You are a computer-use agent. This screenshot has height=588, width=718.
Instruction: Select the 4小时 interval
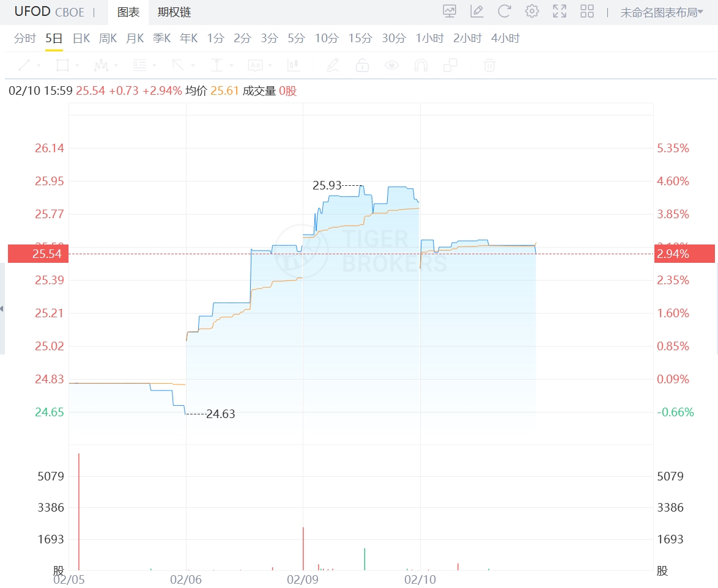click(x=505, y=39)
